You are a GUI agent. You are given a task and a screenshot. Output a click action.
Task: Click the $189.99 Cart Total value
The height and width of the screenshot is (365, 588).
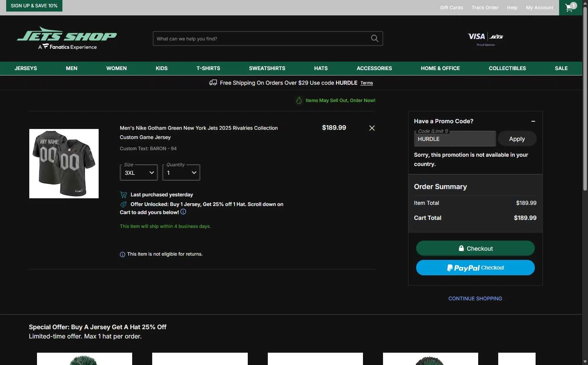[x=525, y=218]
